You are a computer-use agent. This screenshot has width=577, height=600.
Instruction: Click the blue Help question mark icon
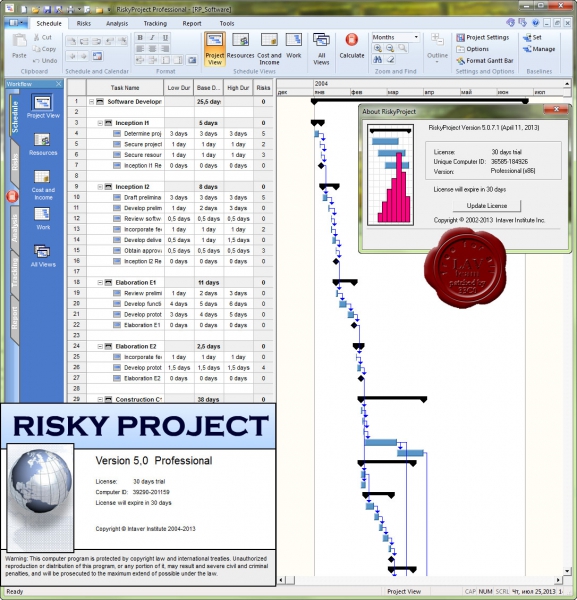click(x=535, y=23)
